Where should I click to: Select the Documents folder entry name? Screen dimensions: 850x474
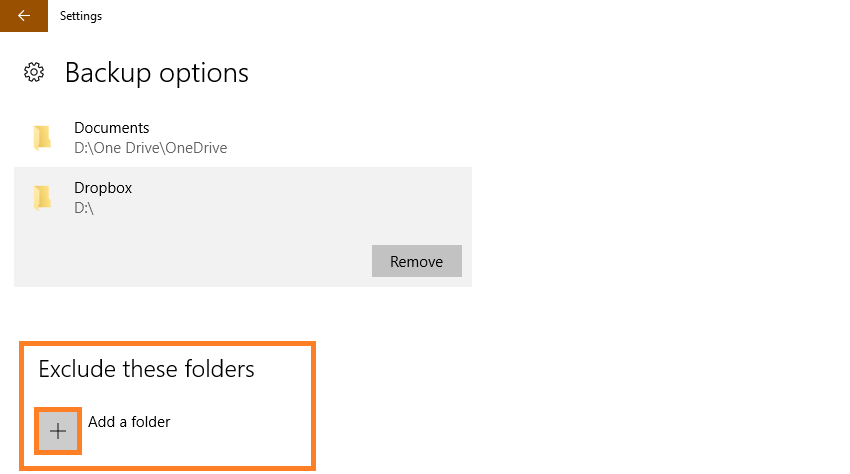112,127
